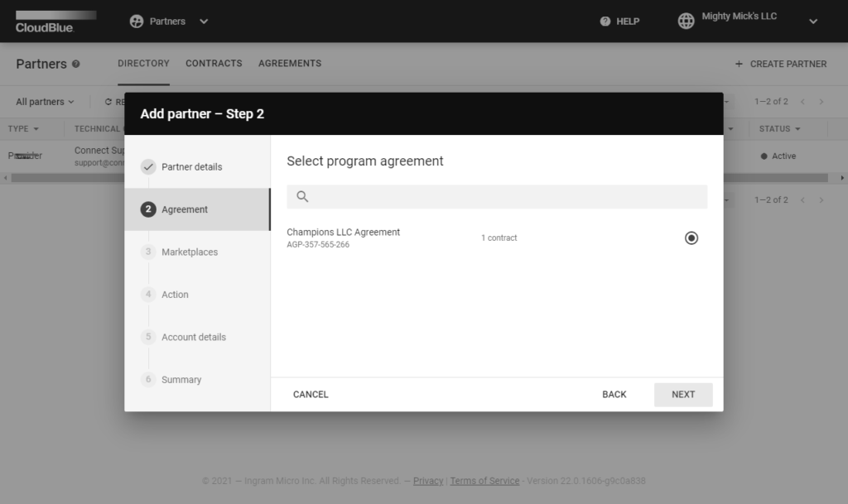Viewport: 848px width, 504px height.
Task: Click the help icon next to Partners heading
Action: tap(78, 64)
